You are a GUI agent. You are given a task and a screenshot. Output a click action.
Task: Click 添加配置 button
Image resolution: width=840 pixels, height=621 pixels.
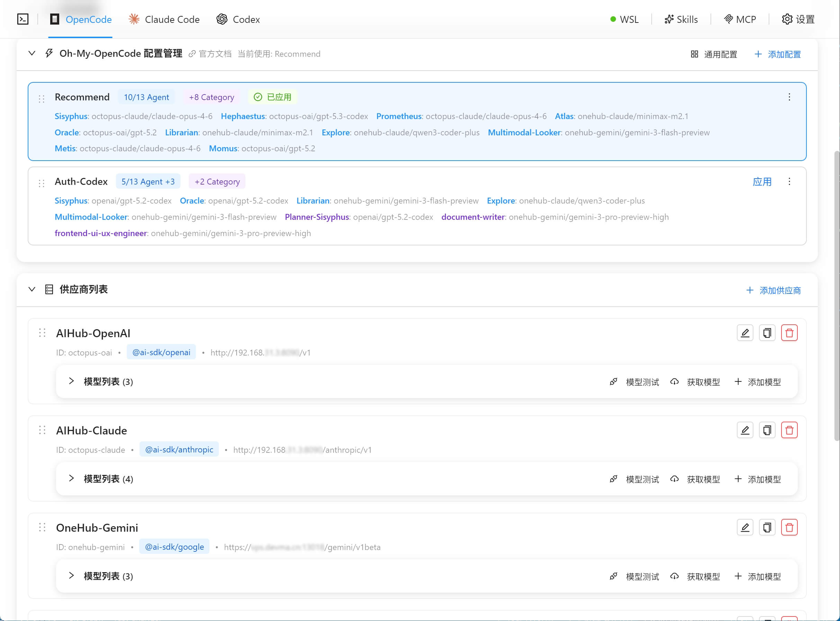tap(778, 54)
